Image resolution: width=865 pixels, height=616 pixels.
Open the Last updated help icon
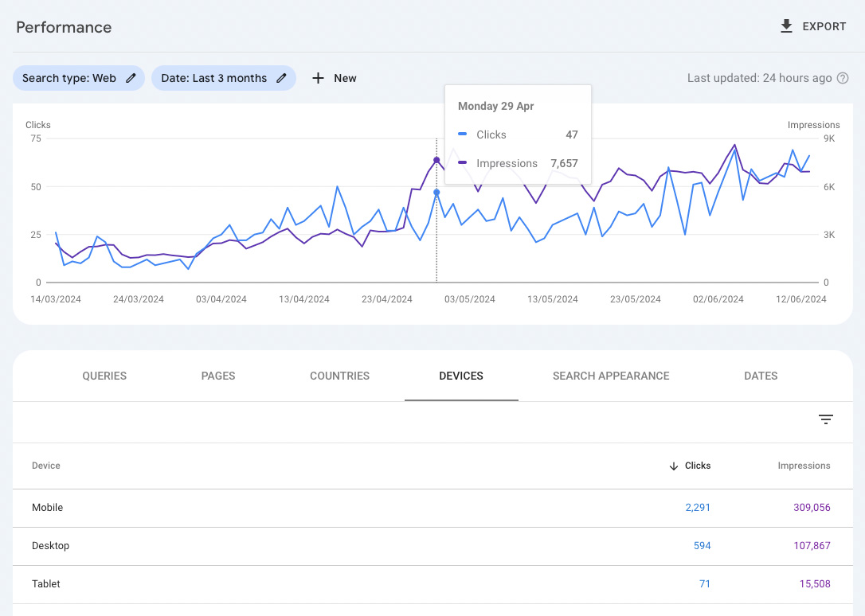[x=843, y=78]
